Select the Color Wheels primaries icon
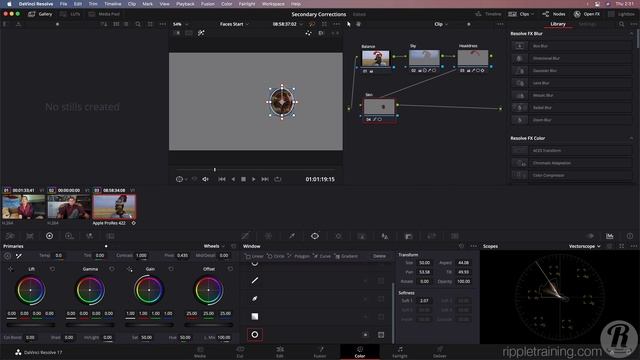The height and width of the screenshot is (360, 640). point(49,236)
